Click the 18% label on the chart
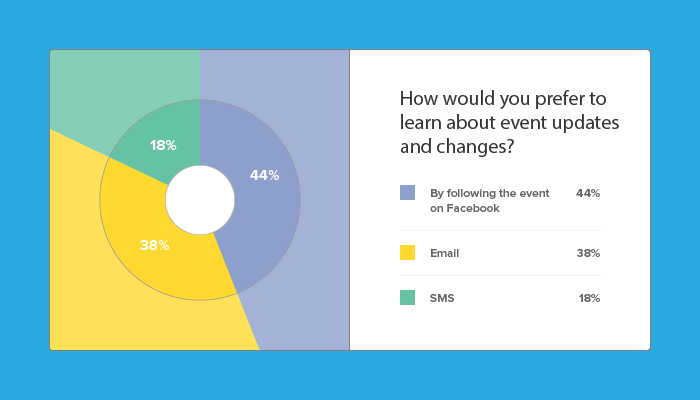Image resolution: width=700 pixels, height=400 pixels. (x=163, y=145)
